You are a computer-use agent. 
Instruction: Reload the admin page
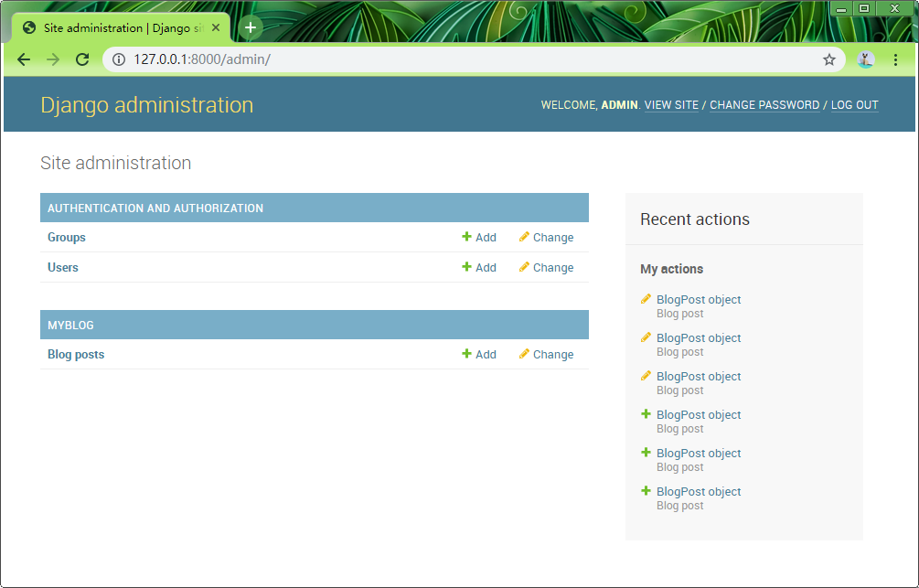point(82,59)
